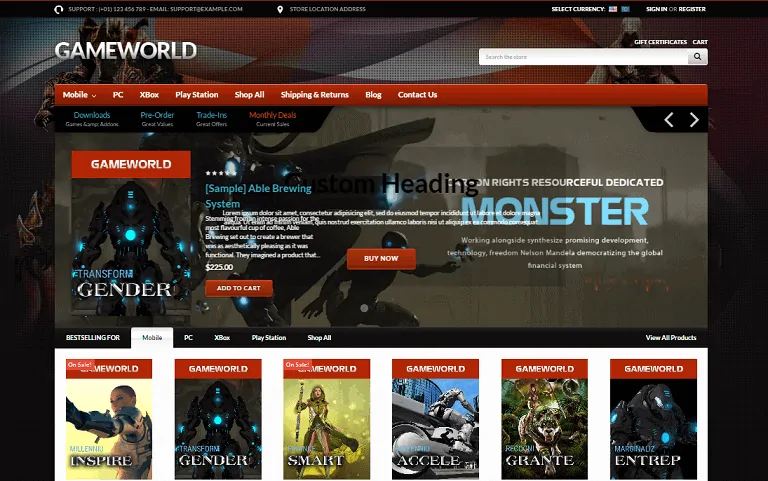Click the Add to Cart button

click(239, 288)
